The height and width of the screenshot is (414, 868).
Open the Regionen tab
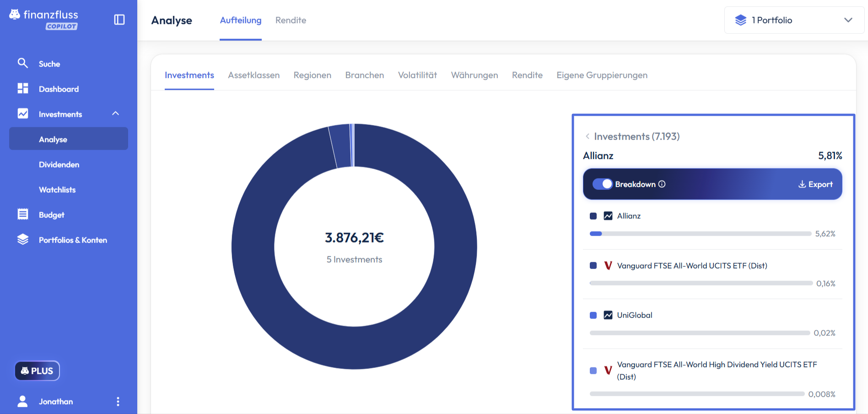tap(313, 75)
